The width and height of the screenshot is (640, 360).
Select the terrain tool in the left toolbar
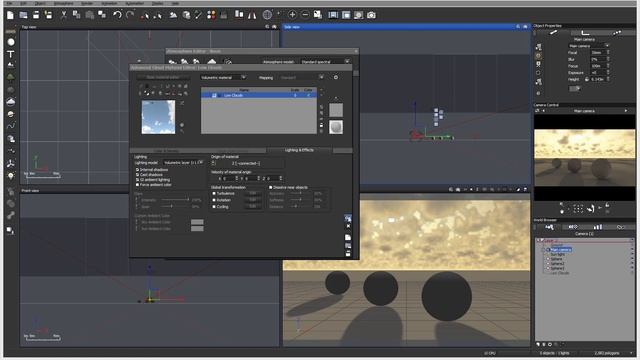pos(11,65)
